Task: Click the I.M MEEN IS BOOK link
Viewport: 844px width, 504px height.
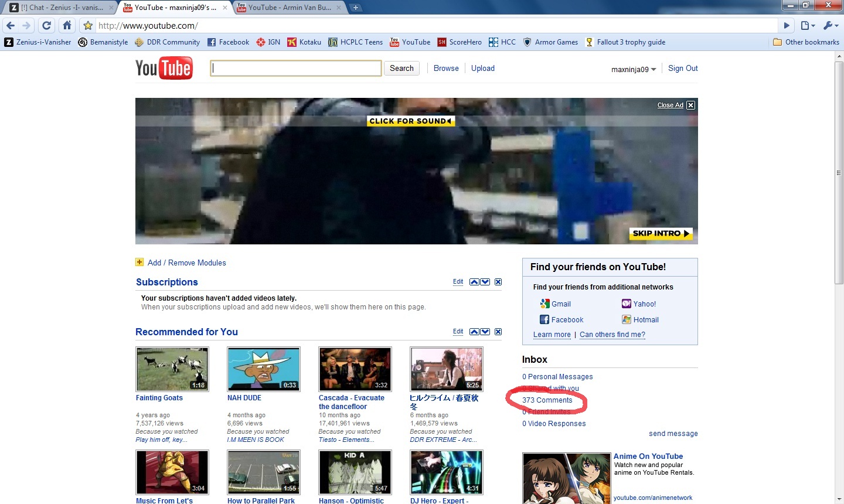Action: (x=256, y=440)
